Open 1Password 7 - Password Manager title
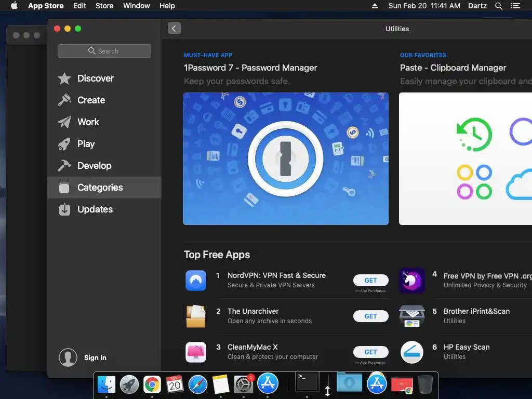Image resolution: width=532 pixels, height=399 pixels. [250, 68]
